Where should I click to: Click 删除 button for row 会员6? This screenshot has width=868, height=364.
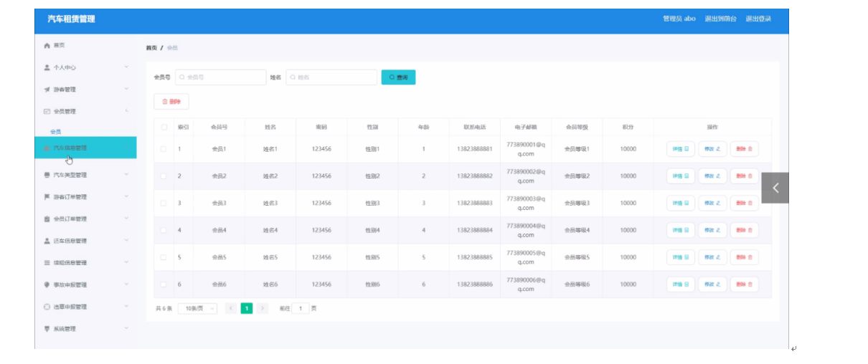coord(744,284)
